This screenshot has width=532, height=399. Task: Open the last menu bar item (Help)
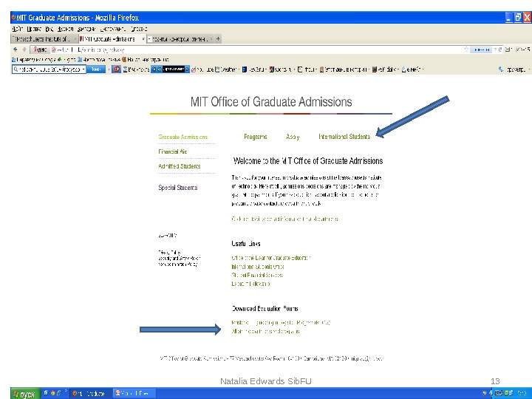click(x=139, y=29)
